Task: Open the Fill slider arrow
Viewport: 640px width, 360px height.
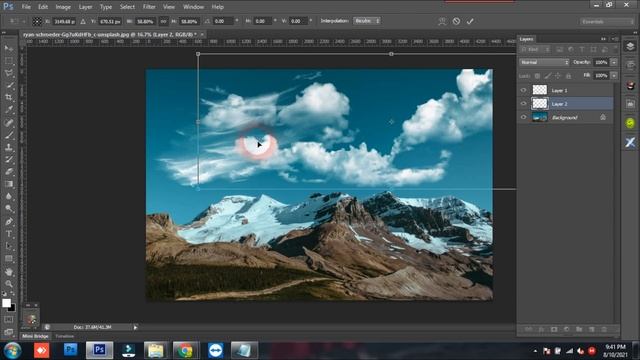Action: click(x=614, y=76)
